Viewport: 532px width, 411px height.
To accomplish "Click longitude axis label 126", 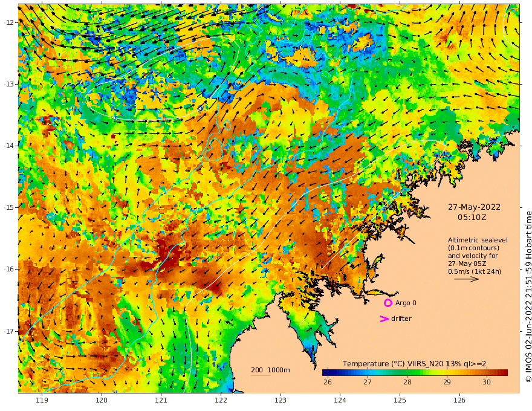I will pyautogui.click(x=459, y=401).
